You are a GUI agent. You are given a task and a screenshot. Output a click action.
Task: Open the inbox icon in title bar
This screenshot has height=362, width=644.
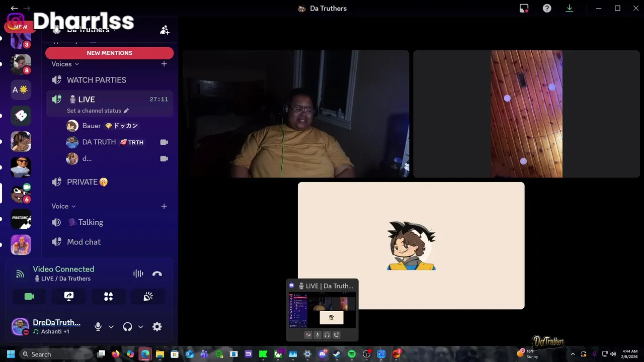pyautogui.click(x=524, y=8)
